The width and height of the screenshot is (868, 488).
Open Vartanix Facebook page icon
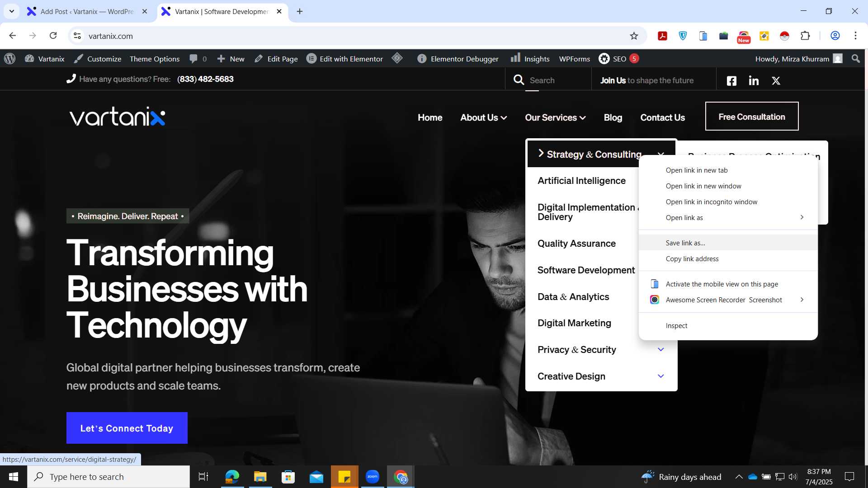(x=731, y=80)
